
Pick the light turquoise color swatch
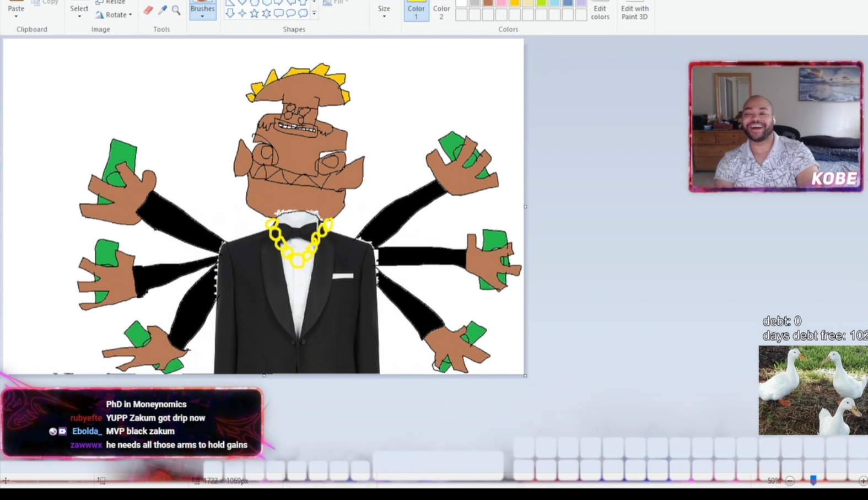(x=554, y=3)
